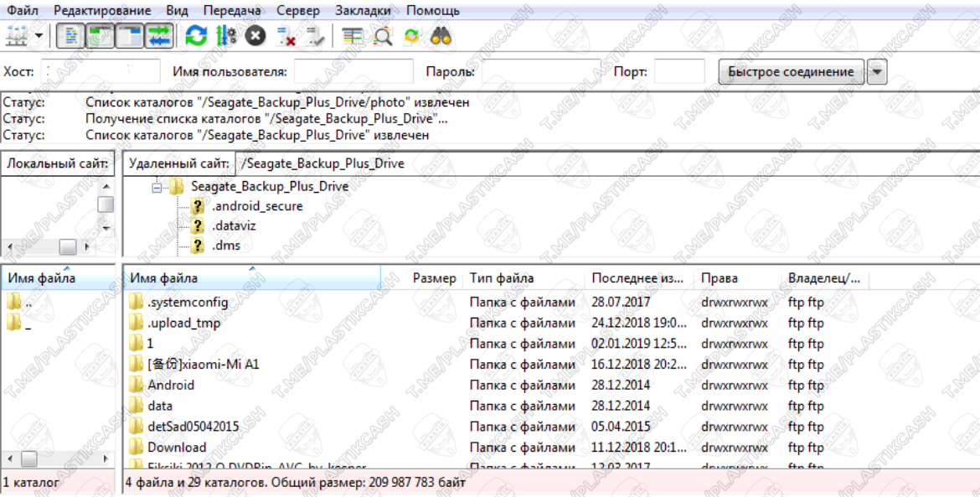Viewport: 980px width, 497px height.
Task: Click the refresh file list icon
Action: (x=196, y=35)
